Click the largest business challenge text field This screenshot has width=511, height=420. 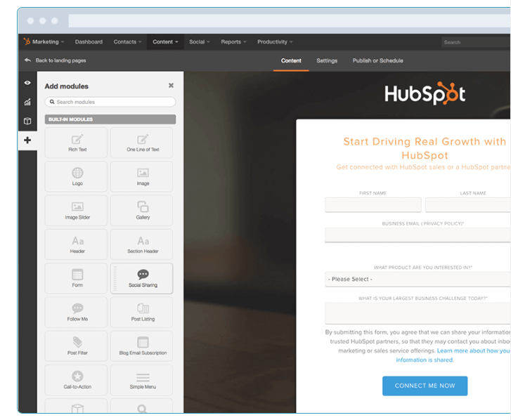coord(418,313)
